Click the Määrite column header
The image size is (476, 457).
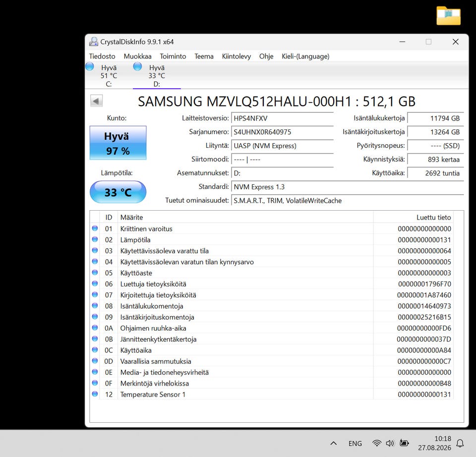(245, 217)
